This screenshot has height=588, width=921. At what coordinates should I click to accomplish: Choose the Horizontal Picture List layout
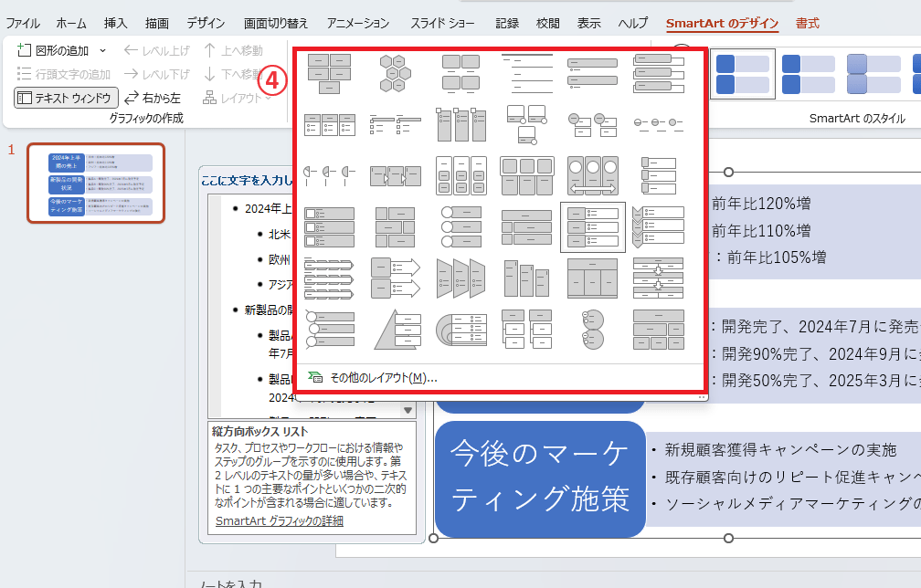coord(527,175)
